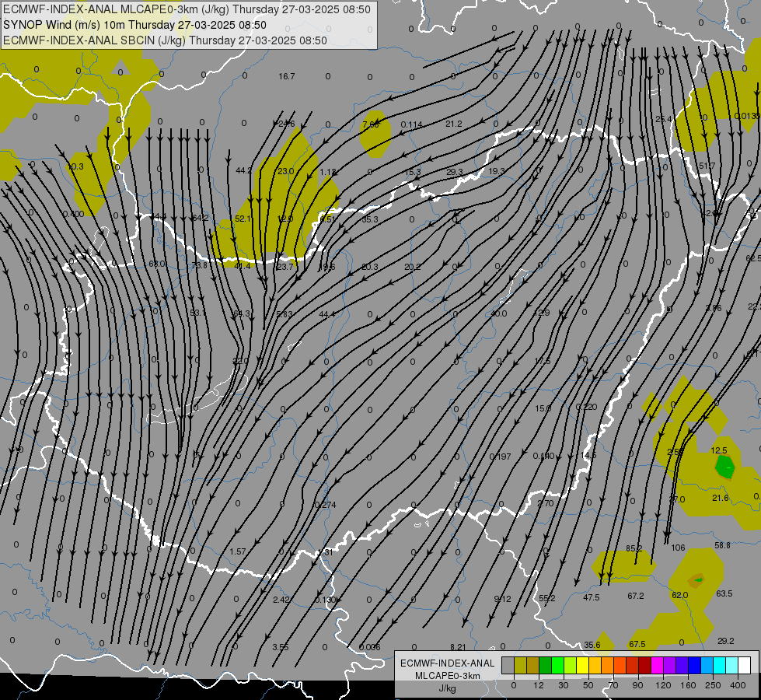The image size is (761, 700).
Task: Click the map value '51.7'
Action: [x=707, y=166]
